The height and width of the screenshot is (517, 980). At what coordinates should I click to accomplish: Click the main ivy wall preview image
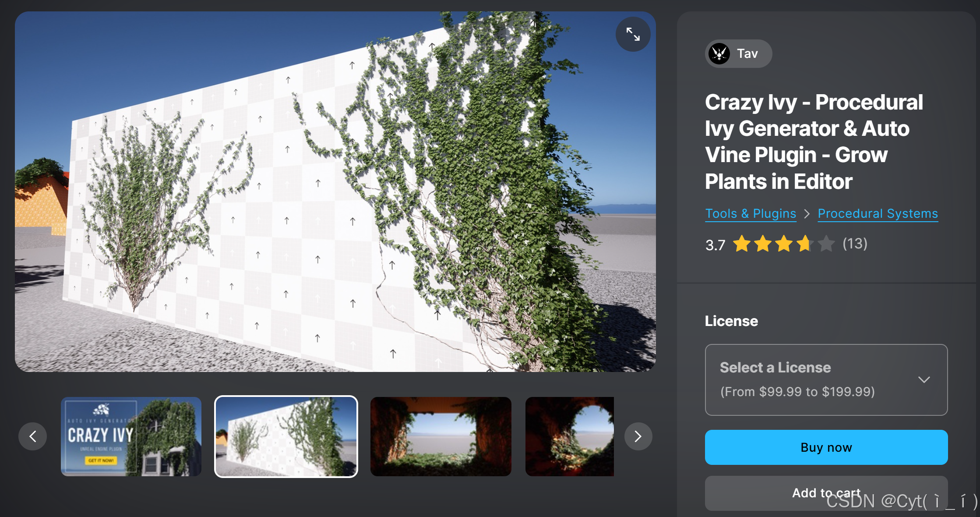pos(335,191)
